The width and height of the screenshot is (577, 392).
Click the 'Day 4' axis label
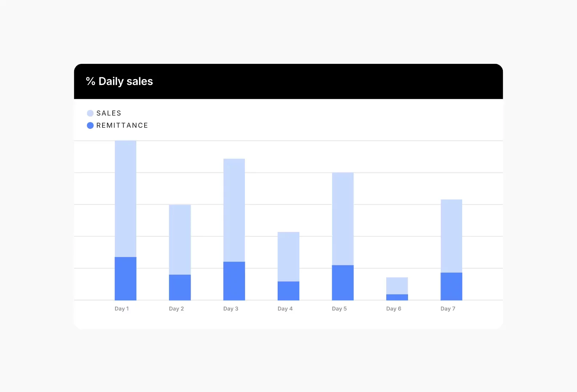click(x=285, y=309)
